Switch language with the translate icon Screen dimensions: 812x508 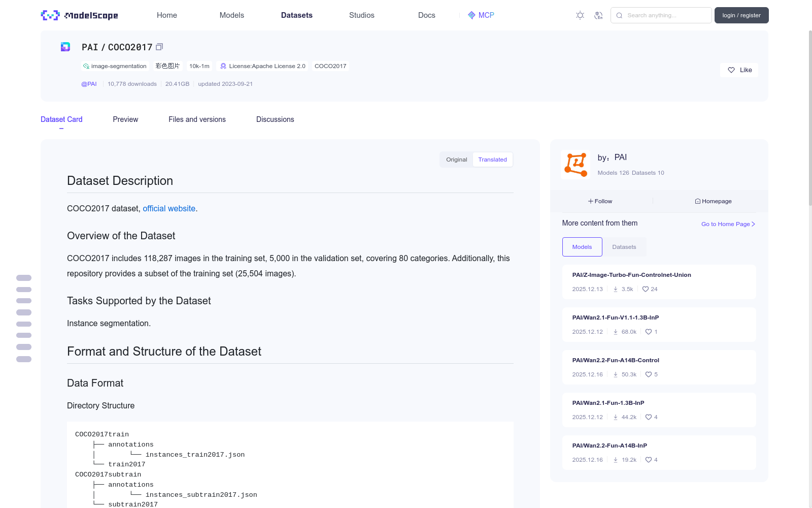click(598, 15)
